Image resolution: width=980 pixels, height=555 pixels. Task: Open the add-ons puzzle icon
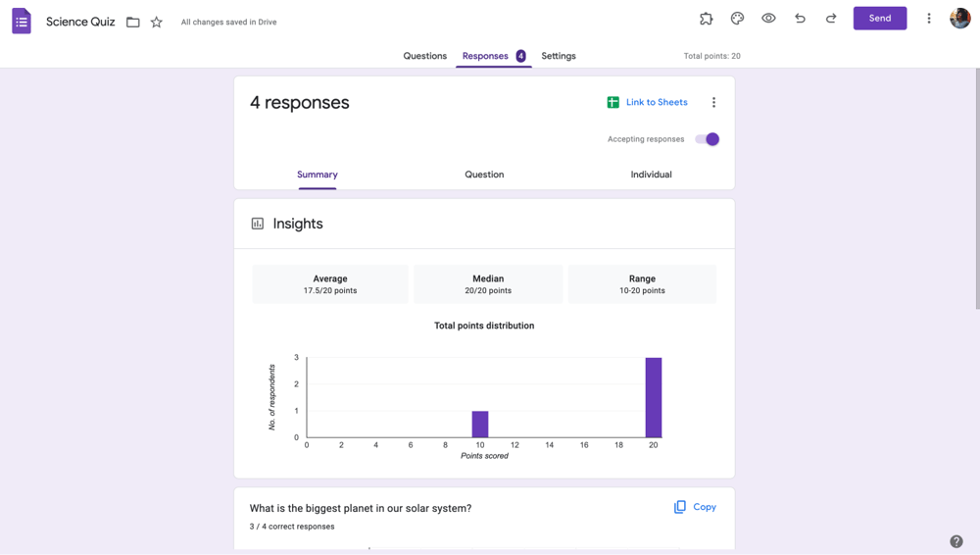click(x=706, y=19)
